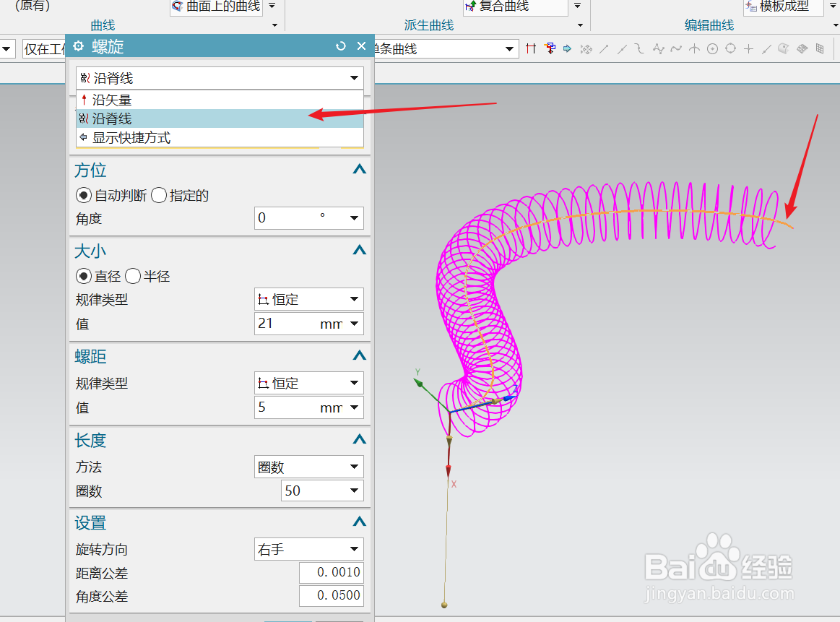
Task: Open the 大小 value 21 mm dropdown arrow
Action: tap(354, 324)
